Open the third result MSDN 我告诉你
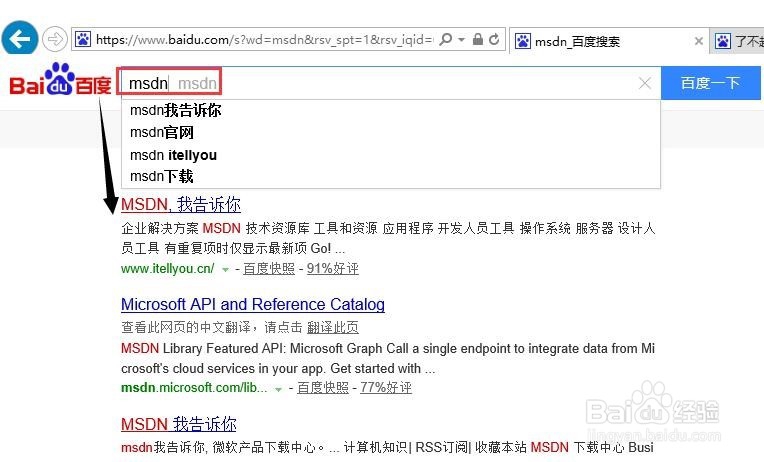Screen dimensions: 764x462 coord(178,424)
